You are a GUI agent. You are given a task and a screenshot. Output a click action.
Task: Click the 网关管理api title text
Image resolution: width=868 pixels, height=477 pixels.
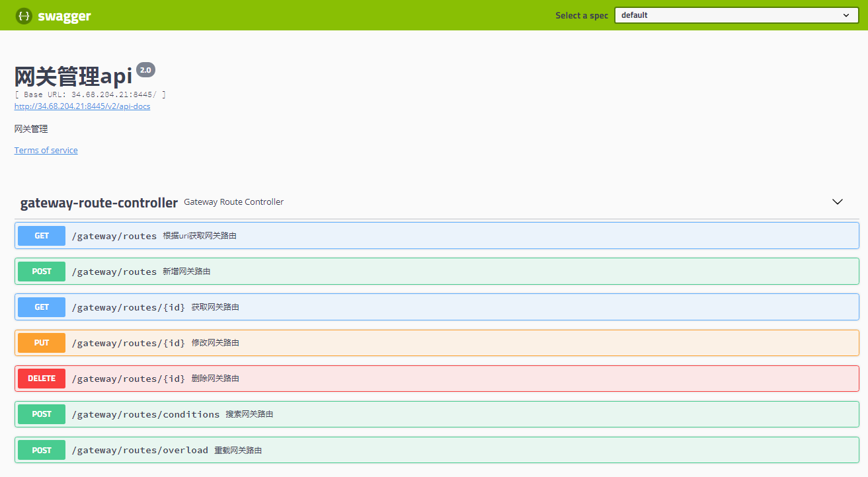[x=73, y=77]
